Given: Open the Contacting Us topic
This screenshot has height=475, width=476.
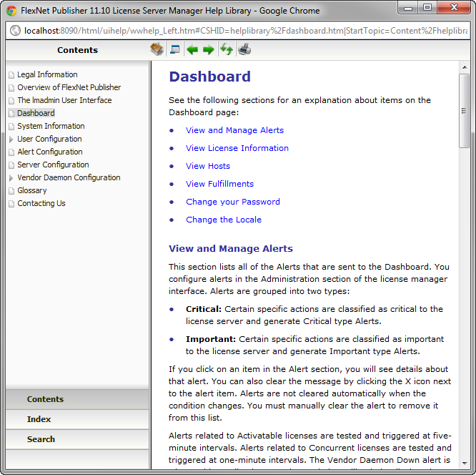Looking at the screenshot, I should coord(41,203).
